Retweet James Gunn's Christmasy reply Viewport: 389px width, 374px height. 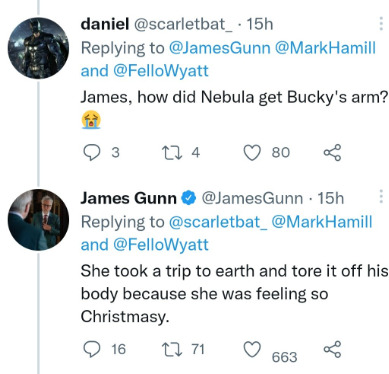point(171,349)
